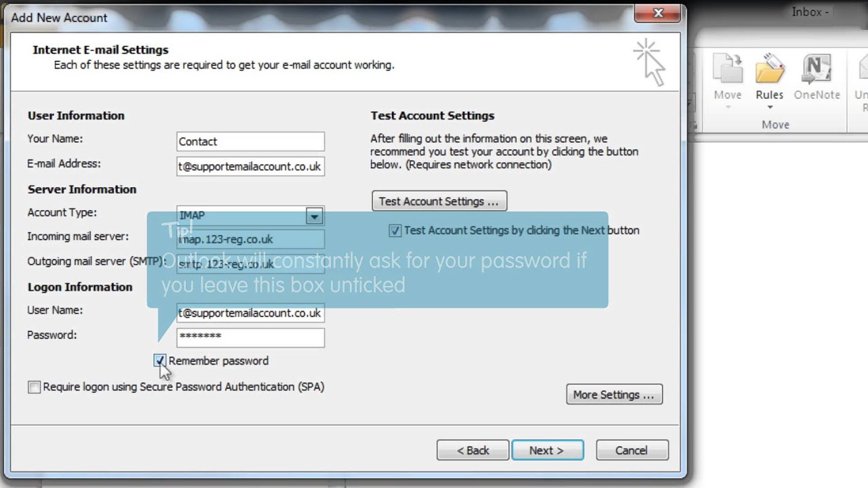Click into the Password field
The width and height of the screenshot is (868, 488).
pyautogui.click(x=250, y=337)
